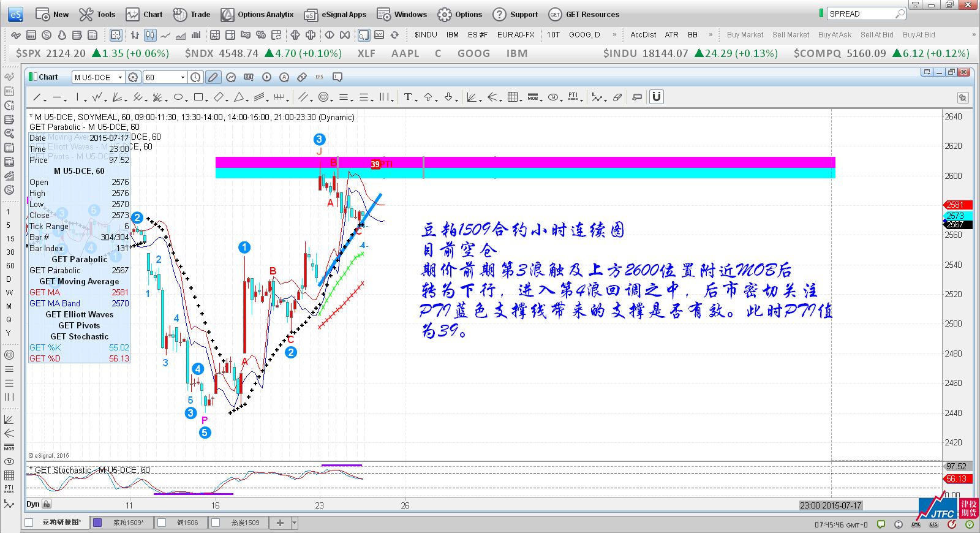
Task: Toggle the Dyn lock icon
Action: pos(47,504)
